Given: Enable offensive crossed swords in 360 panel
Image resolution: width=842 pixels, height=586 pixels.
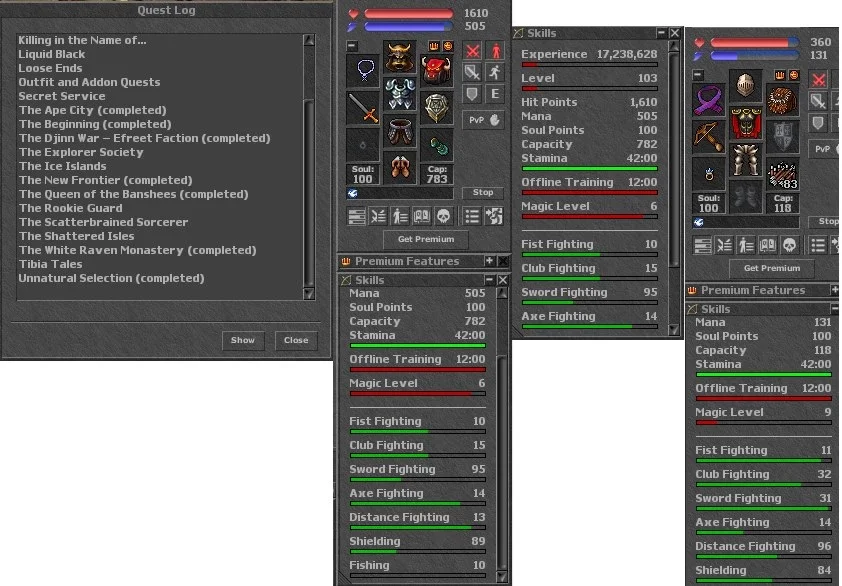Looking at the screenshot, I should coord(818,80).
